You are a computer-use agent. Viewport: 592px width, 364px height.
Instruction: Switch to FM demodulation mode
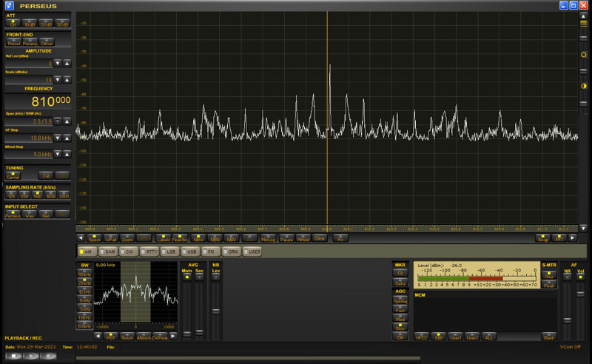209,252
